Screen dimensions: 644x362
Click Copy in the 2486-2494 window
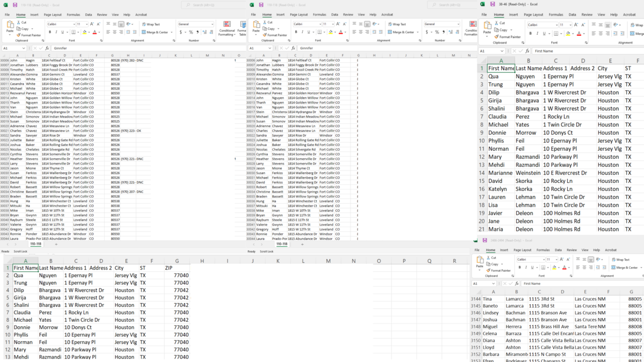493,264
